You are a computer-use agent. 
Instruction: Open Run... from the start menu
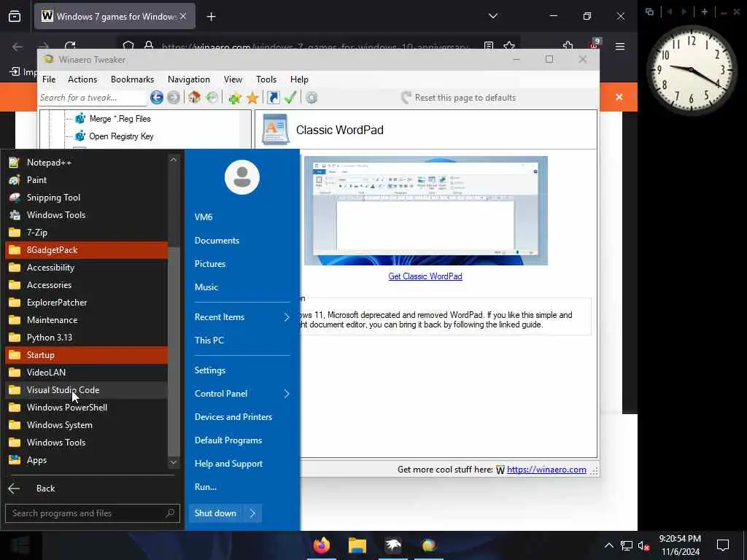tap(206, 487)
